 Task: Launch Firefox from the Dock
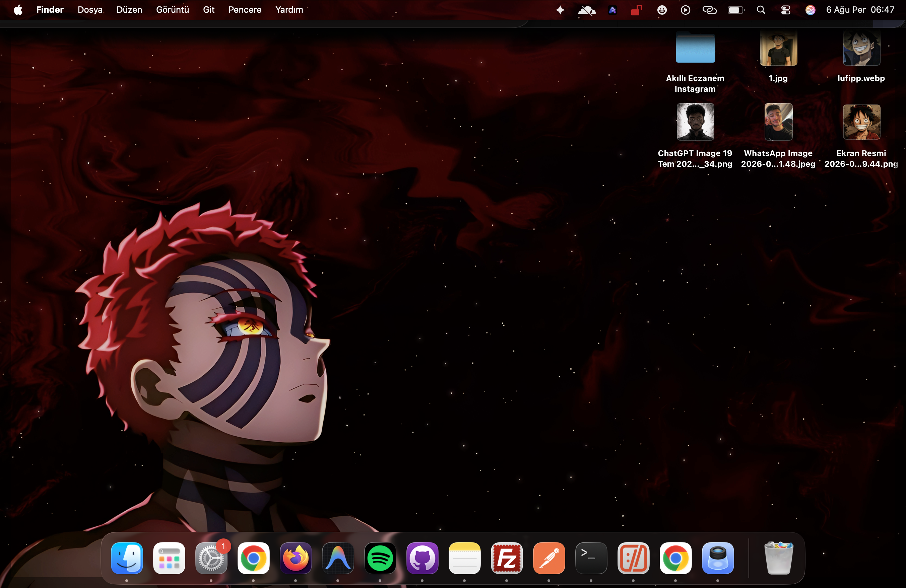point(296,558)
